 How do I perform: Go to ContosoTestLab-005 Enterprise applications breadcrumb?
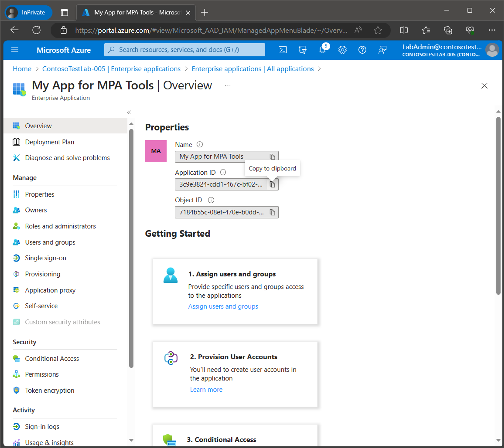point(111,69)
